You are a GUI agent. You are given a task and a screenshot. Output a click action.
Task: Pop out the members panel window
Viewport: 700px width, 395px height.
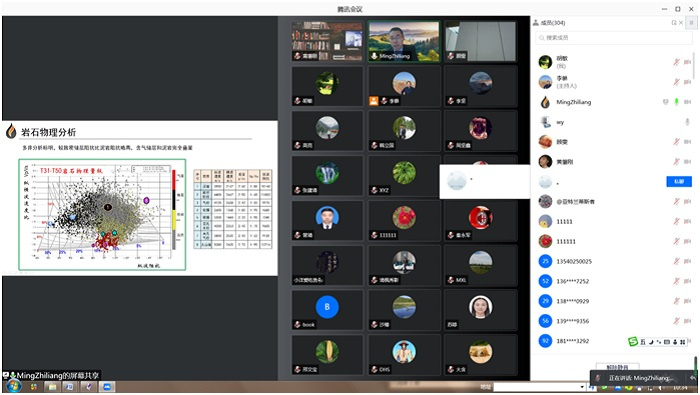coord(674,23)
